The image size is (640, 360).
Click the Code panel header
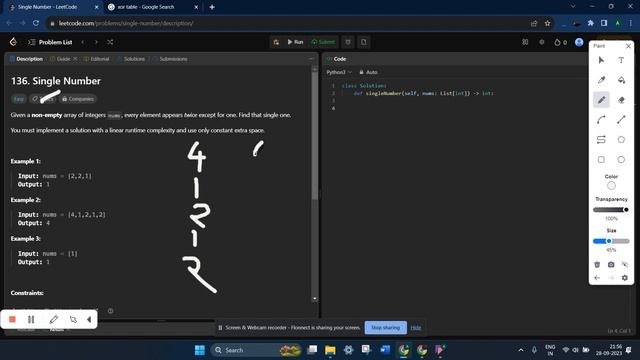(x=337, y=59)
